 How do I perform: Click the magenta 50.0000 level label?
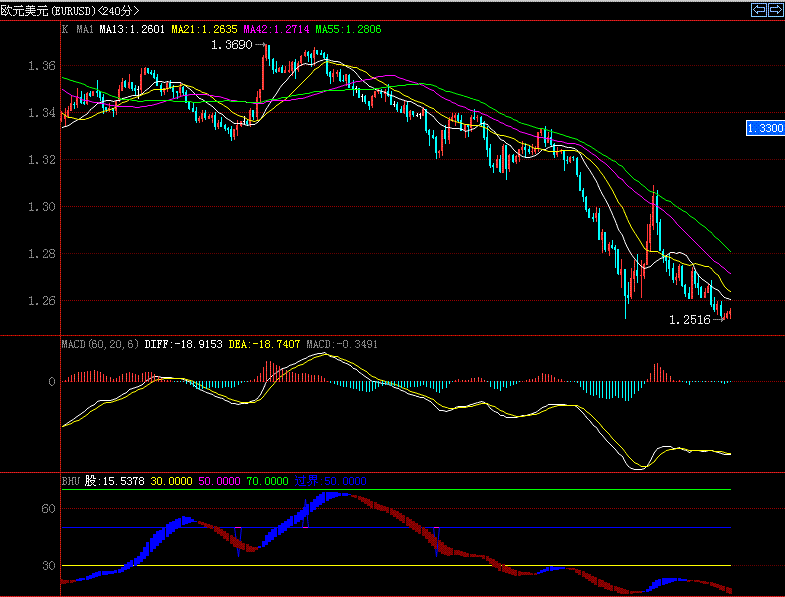coord(219,481)
